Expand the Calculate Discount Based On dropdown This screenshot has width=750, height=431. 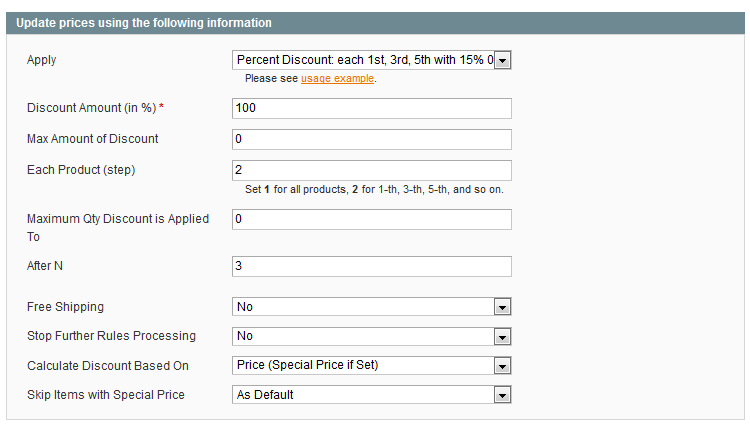(x=372, y=365)
